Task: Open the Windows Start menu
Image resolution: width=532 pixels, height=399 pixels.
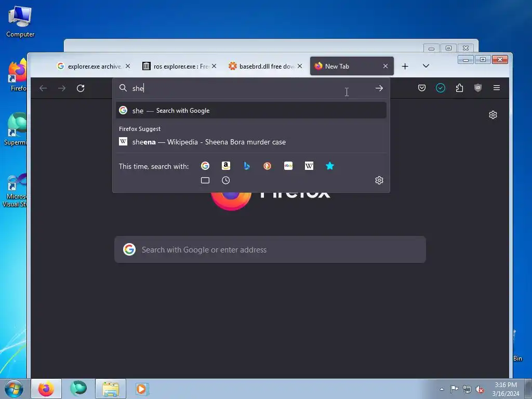Action: tap(14, 389)
